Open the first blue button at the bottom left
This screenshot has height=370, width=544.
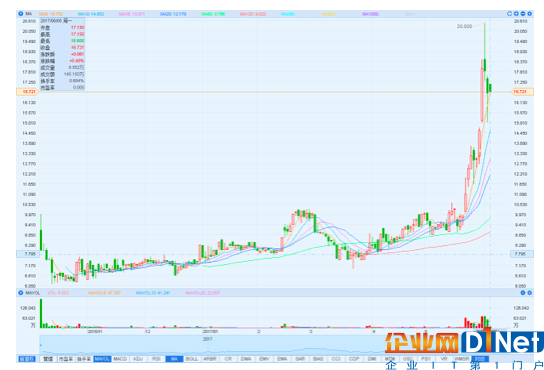pyautogui.click(x=27, y=359)
